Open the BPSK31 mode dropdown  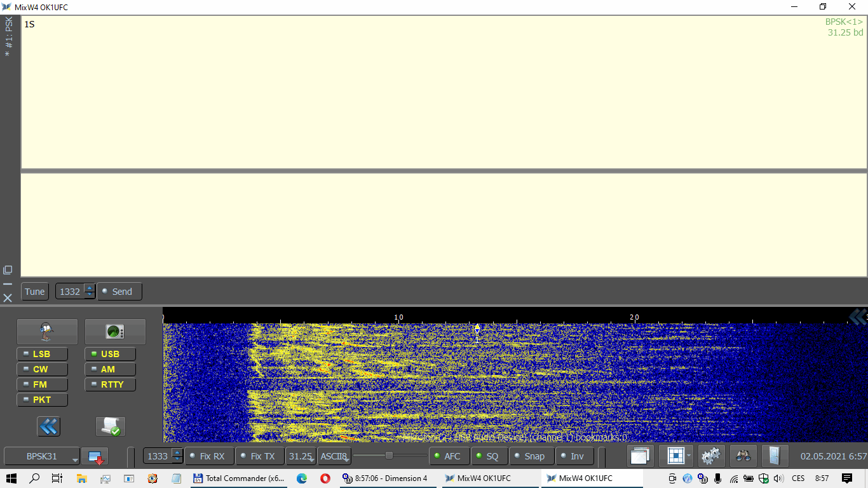click(42, 456)
